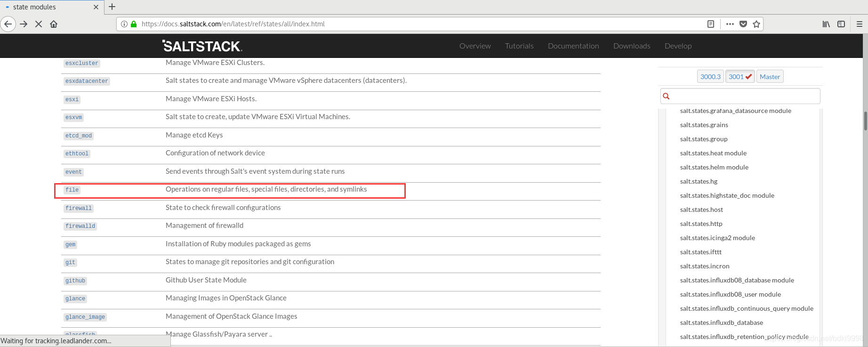Open salt.states.heat module in sidebar

point(713,153)
